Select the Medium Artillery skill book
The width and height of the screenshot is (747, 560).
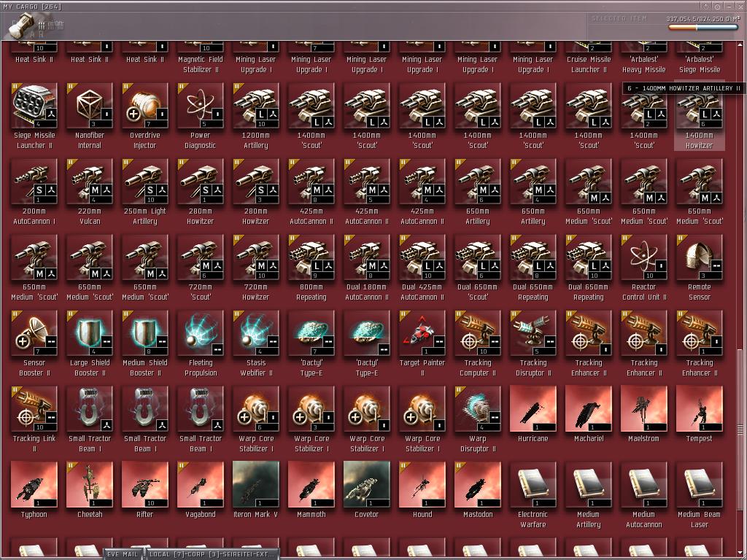point(589,495)
